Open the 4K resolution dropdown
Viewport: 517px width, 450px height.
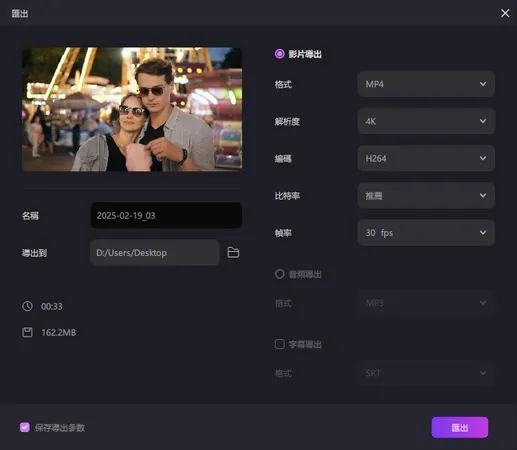pos(426,121)
